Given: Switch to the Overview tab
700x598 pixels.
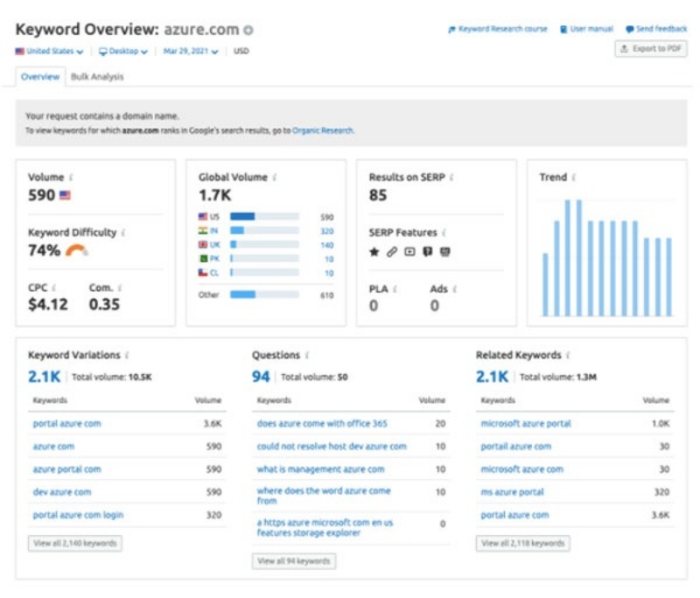Looking at the screenshot, I should pos(40,77).
